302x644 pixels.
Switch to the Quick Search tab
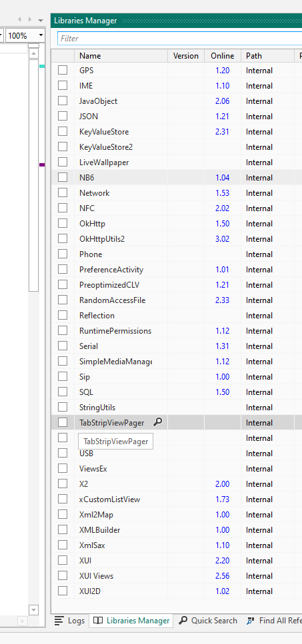point(209,621)
